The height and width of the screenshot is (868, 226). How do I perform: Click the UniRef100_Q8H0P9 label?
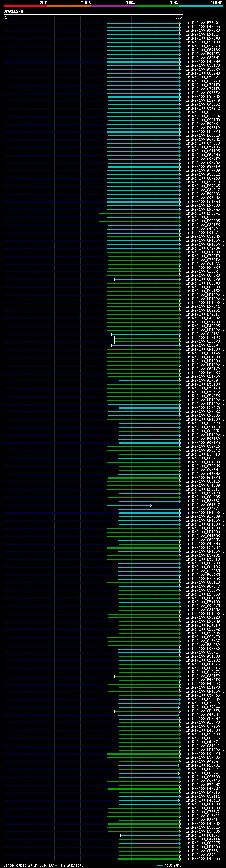(203, 279)
